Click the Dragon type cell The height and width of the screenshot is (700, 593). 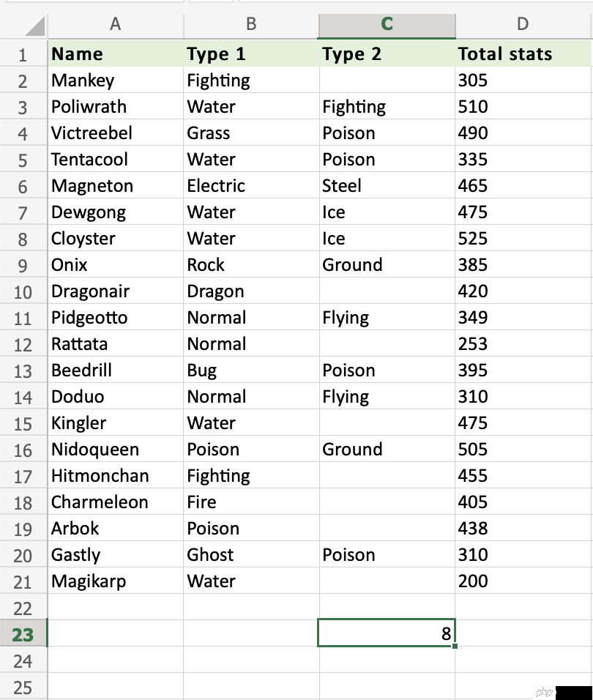coord(251,291)
